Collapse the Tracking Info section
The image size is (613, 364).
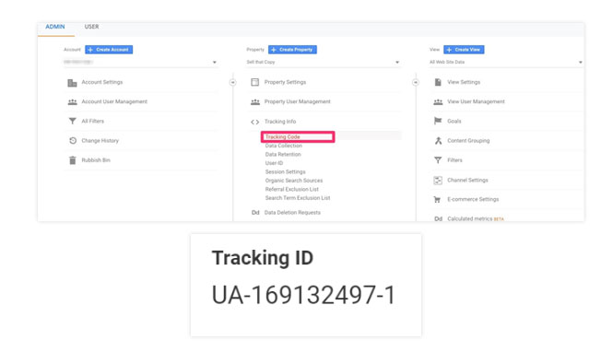coord(280,122)
